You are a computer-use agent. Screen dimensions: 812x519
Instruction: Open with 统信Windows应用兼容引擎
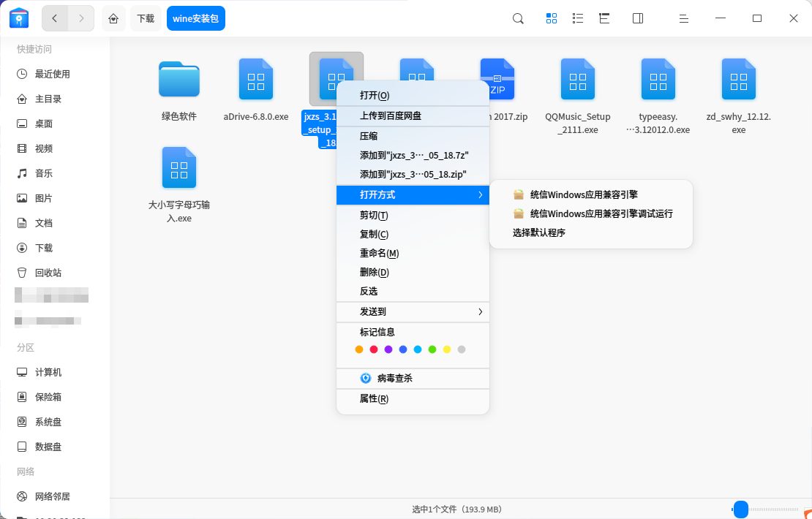pyautogui.click(x=591, y=194)
